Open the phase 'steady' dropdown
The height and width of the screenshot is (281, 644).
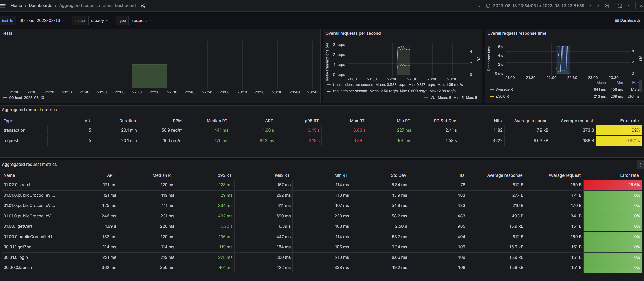100,21
